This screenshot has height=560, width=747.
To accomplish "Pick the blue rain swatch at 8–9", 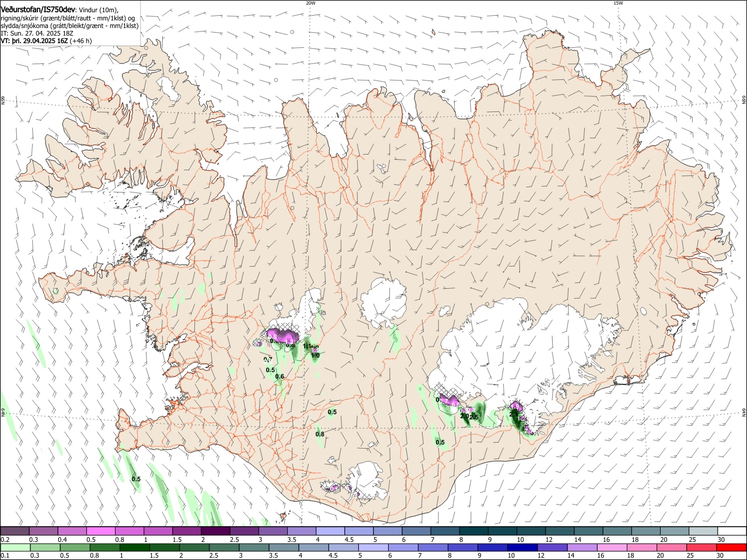I will click(x=462, y=548).
